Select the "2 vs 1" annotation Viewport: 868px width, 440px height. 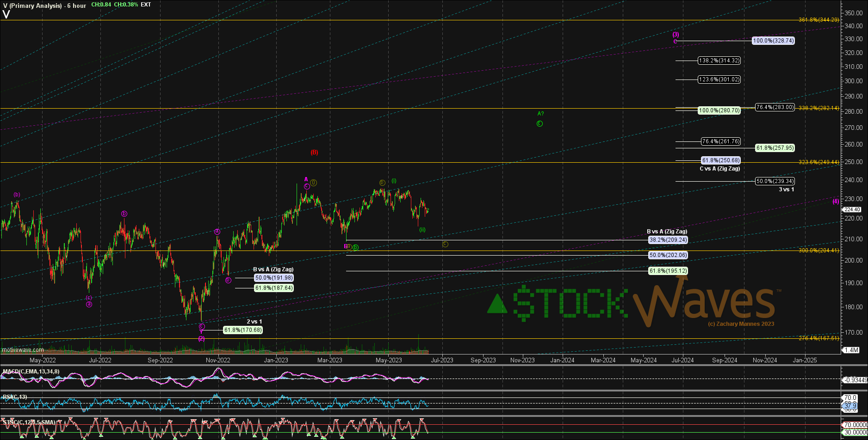point(254,322)
